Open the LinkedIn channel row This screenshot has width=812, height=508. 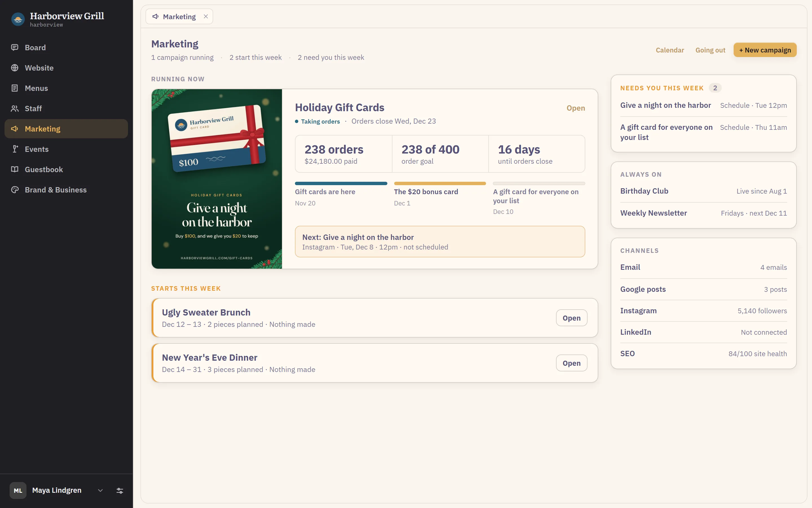(703, 332)
